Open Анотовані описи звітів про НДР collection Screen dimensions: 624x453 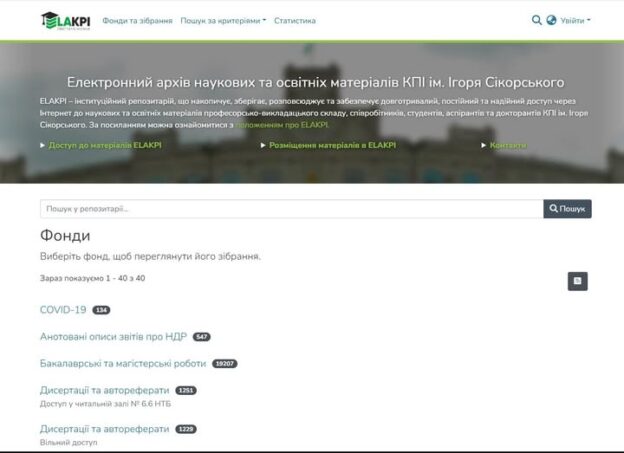point(113,336)
